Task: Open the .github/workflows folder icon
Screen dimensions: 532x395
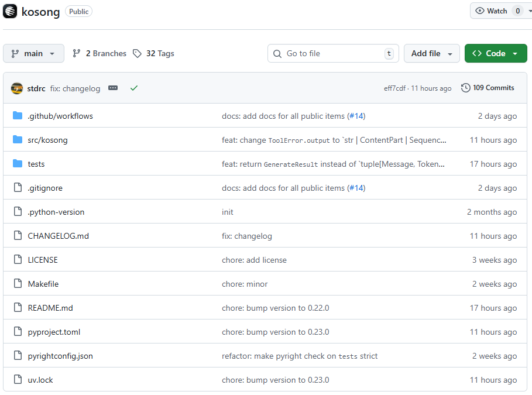Action: (18, 115)
